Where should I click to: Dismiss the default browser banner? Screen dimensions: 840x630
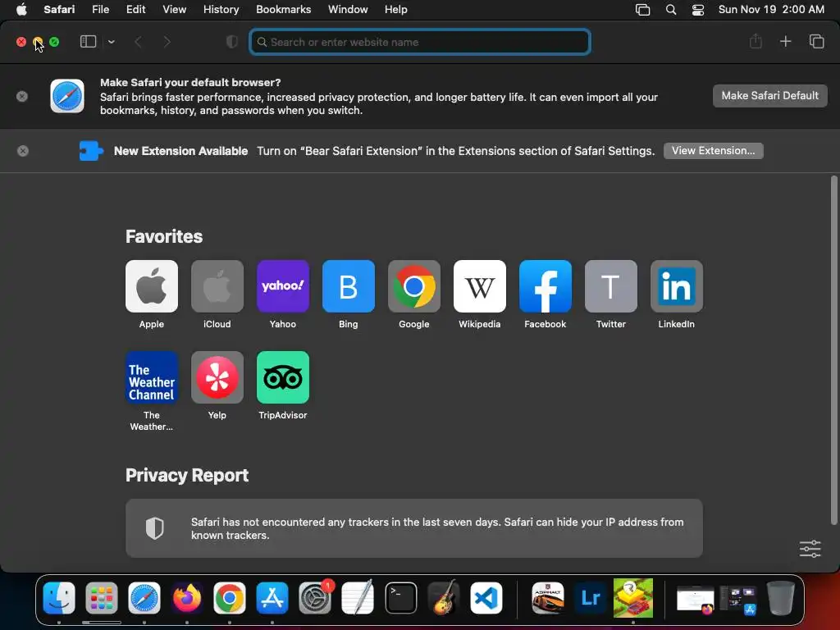(x=22, y=97)
